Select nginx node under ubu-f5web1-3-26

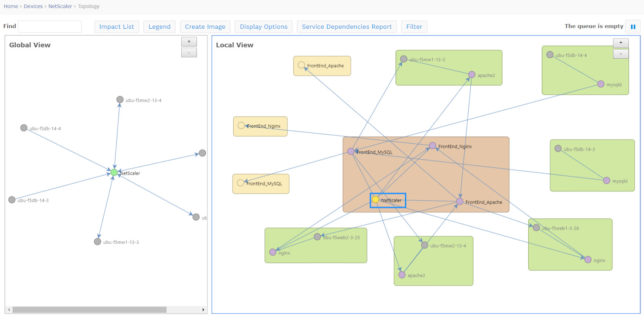(x=588, y=260)
